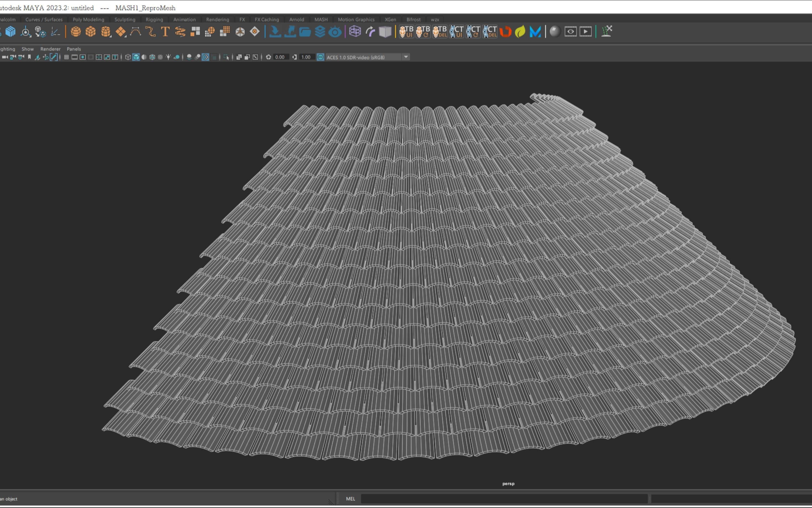Click the gray sphere render shelf icon
The width and height of the screenshot is (812, 508).
coord(555,32)
